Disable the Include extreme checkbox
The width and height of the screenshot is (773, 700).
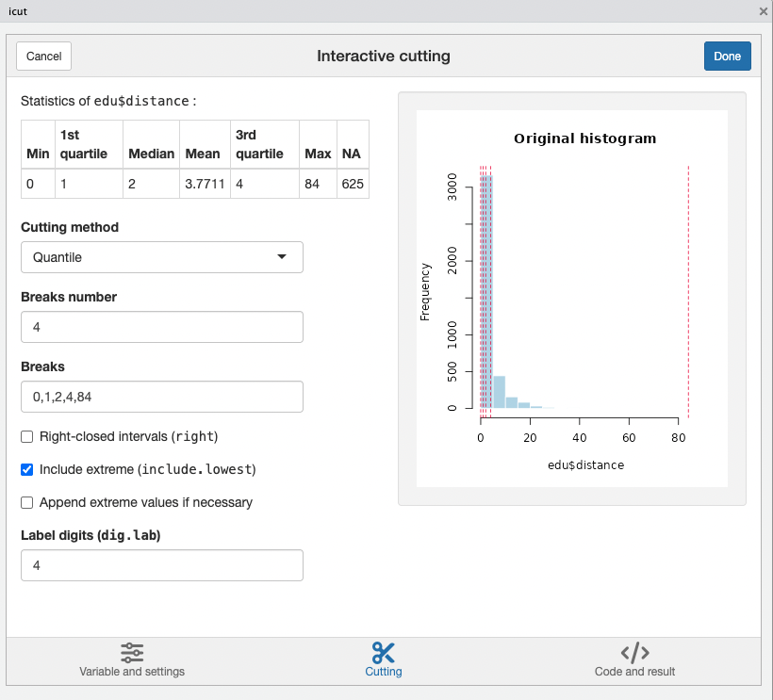[26, 469]
